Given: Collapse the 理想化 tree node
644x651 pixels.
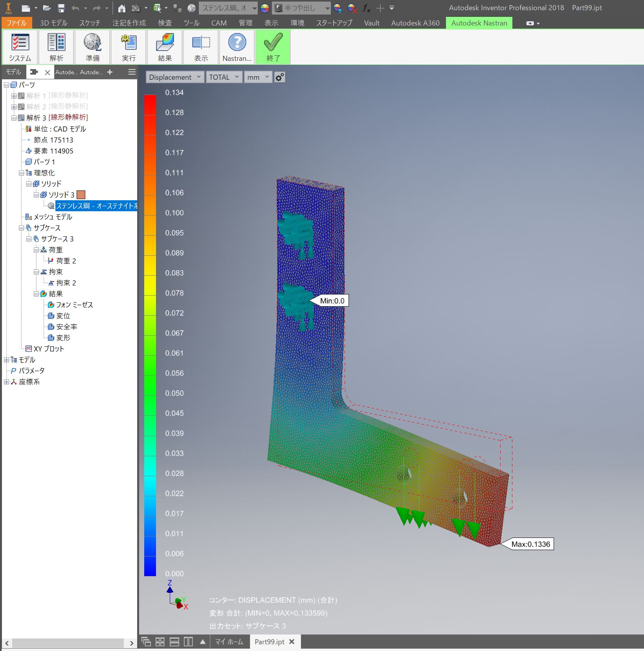Looking at the screenshot, I should click(x=21, y=173).
